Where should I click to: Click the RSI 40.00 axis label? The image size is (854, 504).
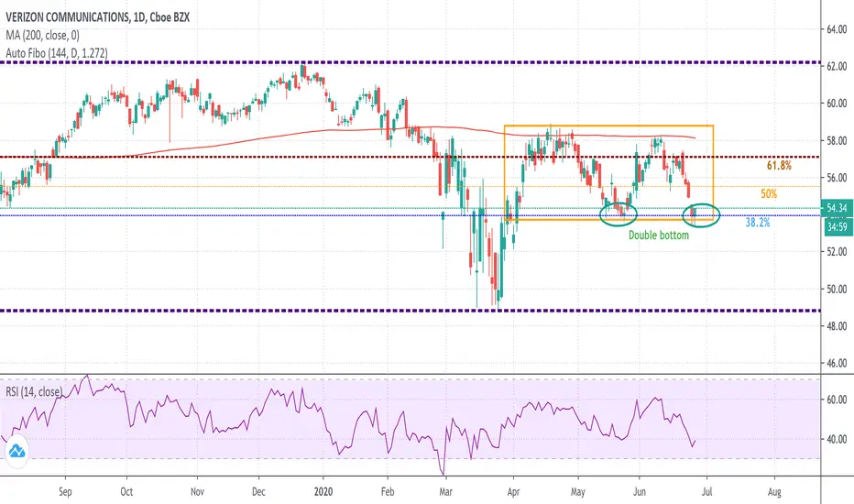837,439
